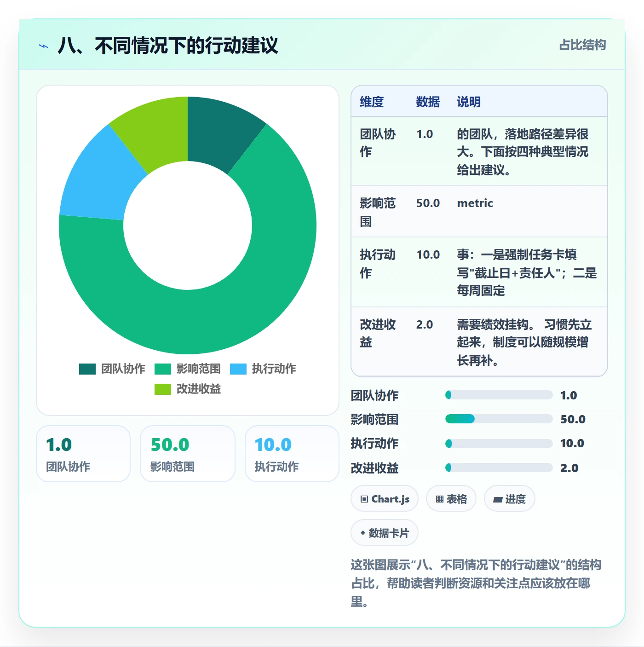Click the 维度 column header
The image size is (644, 647).
pos(372,102)
